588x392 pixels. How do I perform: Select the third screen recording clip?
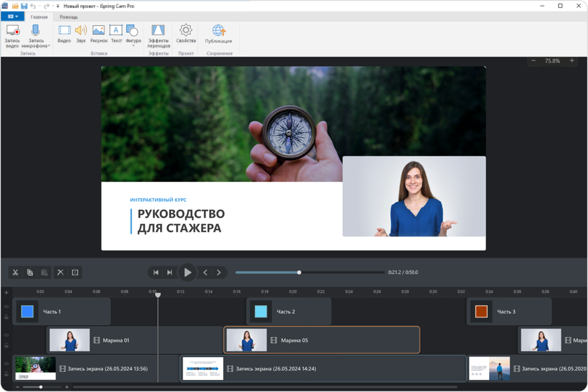[x=527, y=369]
